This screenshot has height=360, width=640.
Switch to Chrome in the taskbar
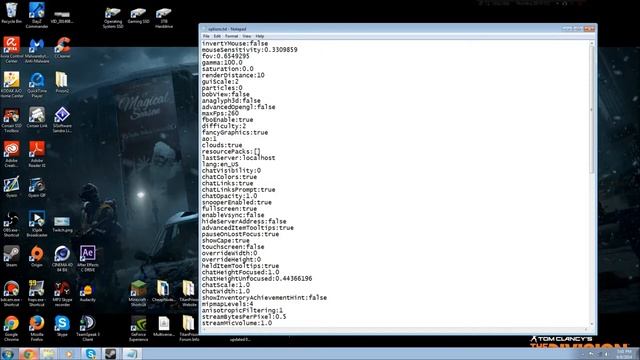tap(29, 354)
